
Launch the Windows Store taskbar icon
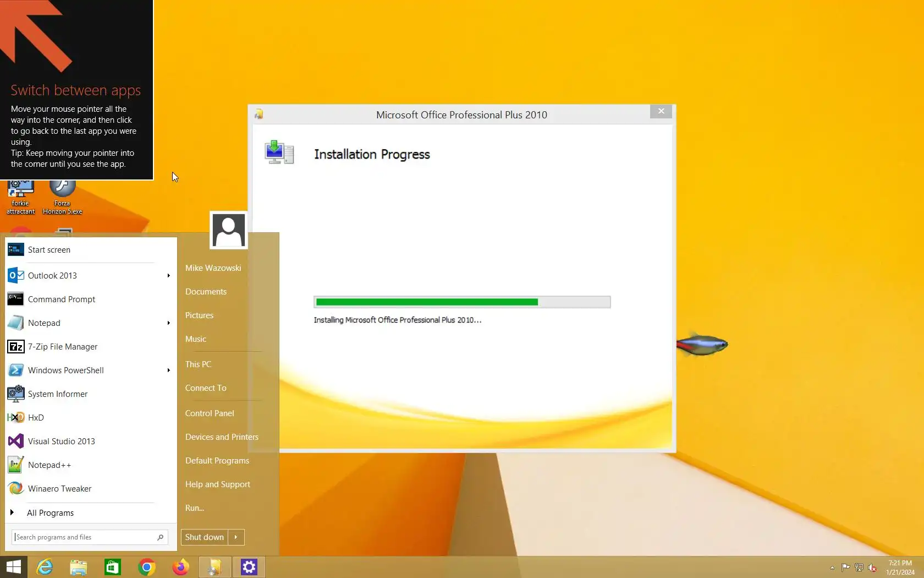pos(113,567)
